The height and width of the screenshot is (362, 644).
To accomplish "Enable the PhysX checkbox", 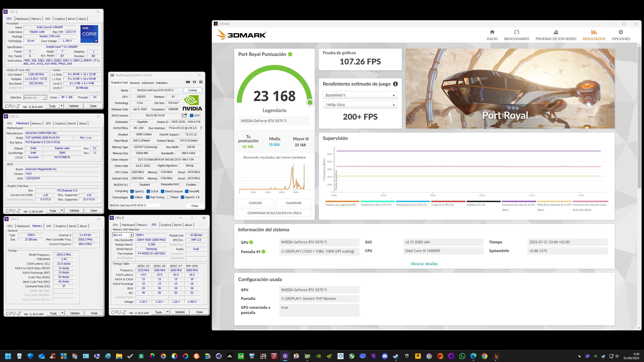I will pos(168,197).
